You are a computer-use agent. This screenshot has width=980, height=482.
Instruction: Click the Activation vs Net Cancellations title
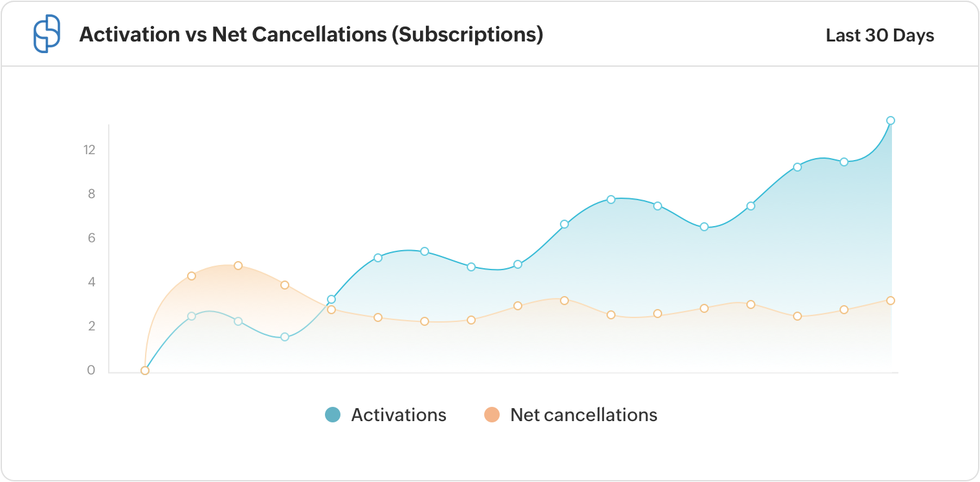pos(311,35)
